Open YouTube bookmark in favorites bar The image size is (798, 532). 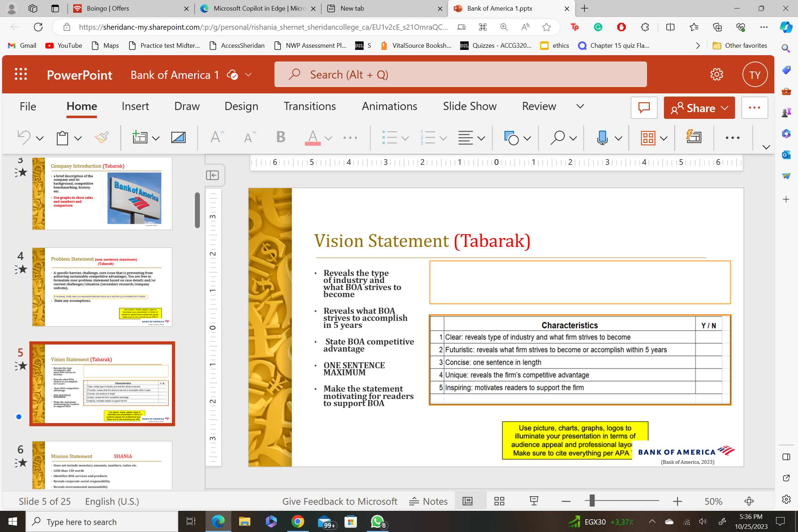(x=64, y=46)
